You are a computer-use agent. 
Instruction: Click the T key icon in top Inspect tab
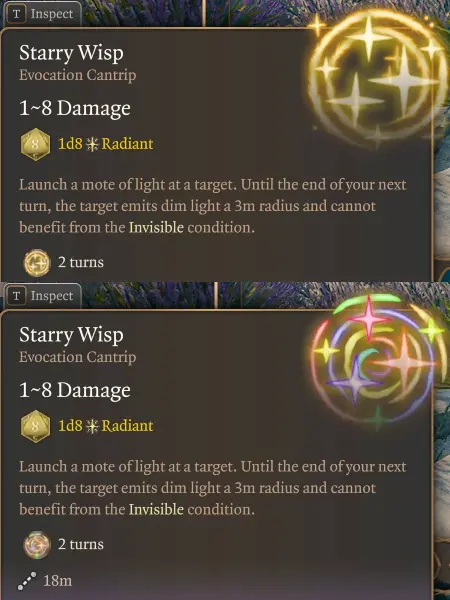point(16,14)
